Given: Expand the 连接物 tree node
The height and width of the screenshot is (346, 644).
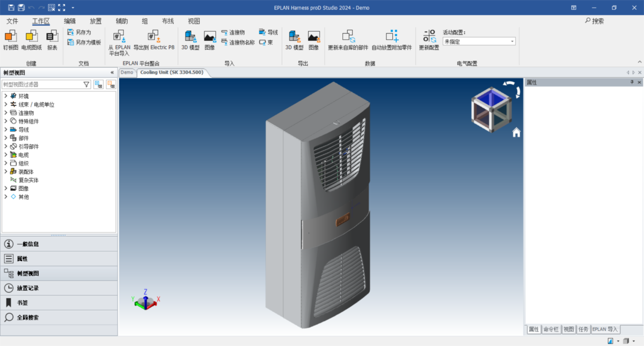Looking at the screenshot, I should [x=5, y=113].
